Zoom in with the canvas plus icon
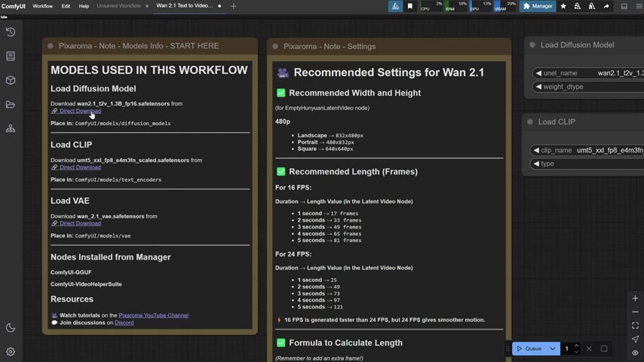Screen dimensions: 644x362 635,299
